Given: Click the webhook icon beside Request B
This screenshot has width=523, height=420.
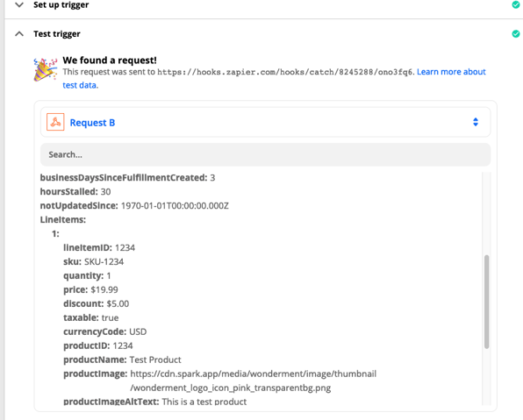Looking at the screenshot, I should pos(55,122).
